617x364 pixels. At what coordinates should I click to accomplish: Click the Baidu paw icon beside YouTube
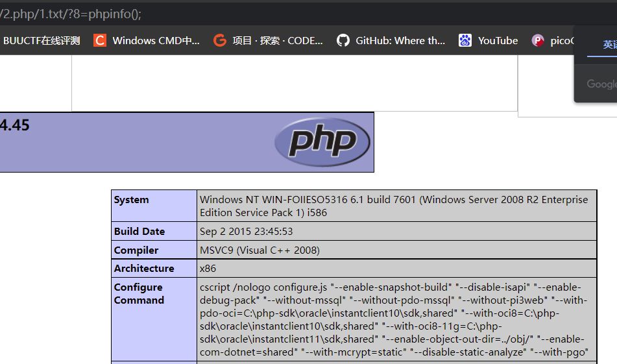click(465, 41)
